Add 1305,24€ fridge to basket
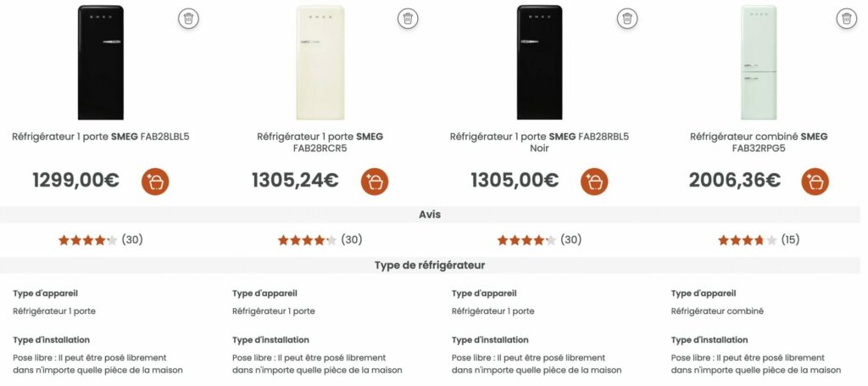The width and height of the screenshot is (868, 386). click(375, 182)
